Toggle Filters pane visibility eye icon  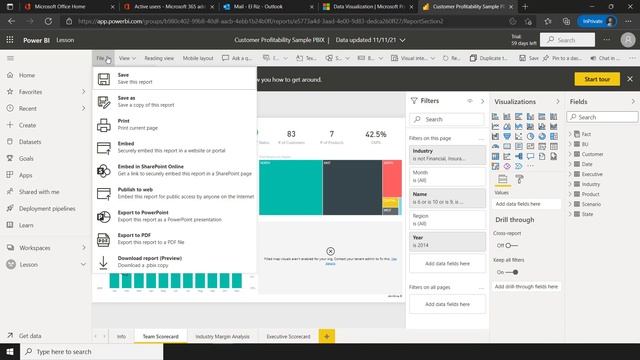pyautogui.click(x=470, y=101)
